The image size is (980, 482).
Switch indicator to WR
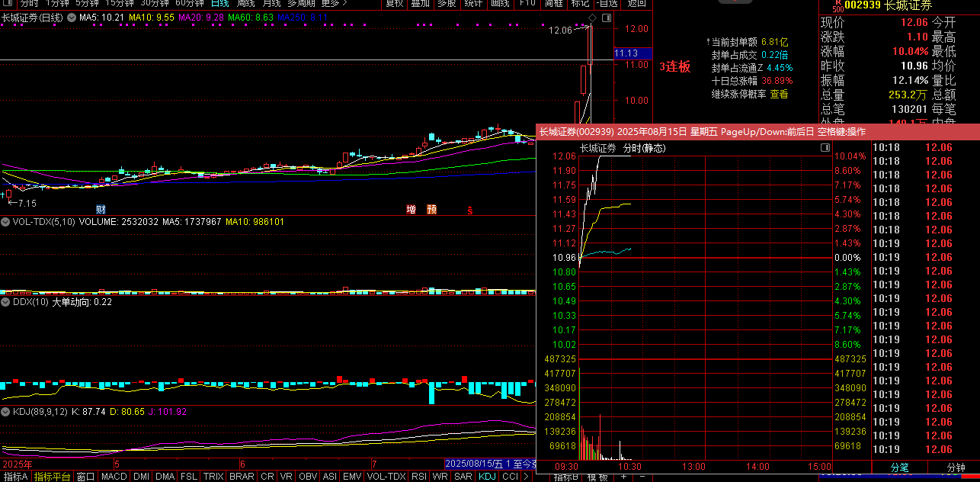[x=440, y=477]
